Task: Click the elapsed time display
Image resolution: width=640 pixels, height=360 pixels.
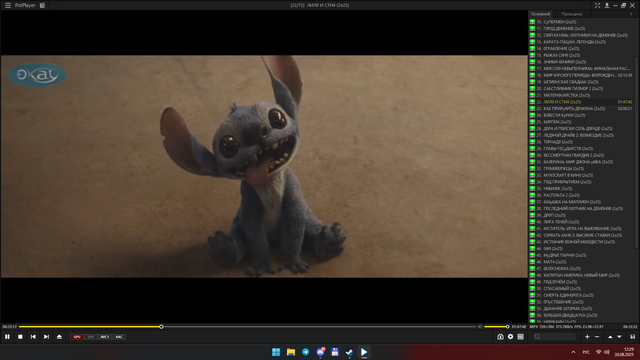Action: (x=10, y=327)
